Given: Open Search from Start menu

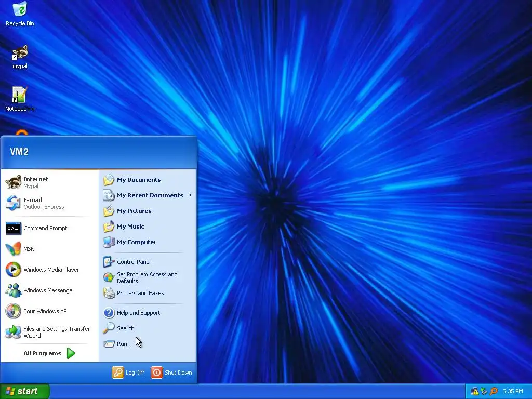Looking at the screenshot, I should (148, 328).
